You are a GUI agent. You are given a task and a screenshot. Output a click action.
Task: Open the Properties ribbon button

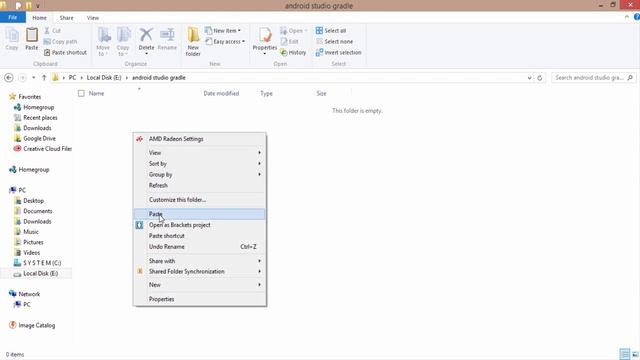coord(264,41)
